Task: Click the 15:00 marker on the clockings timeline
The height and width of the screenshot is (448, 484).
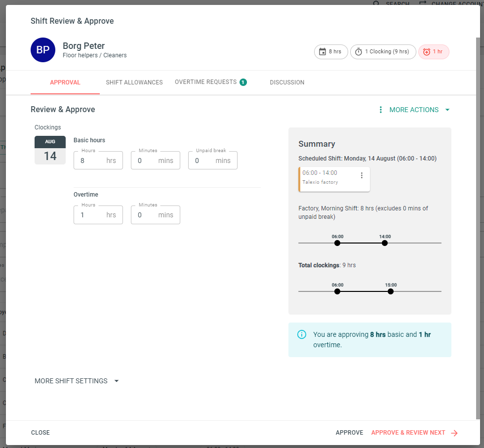Action: click(391, 291)
